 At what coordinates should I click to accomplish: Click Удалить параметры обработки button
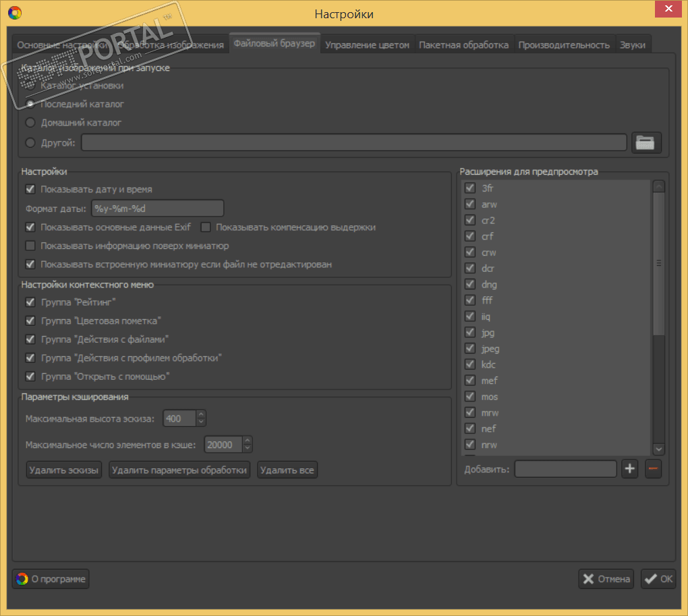click(179, 470)
